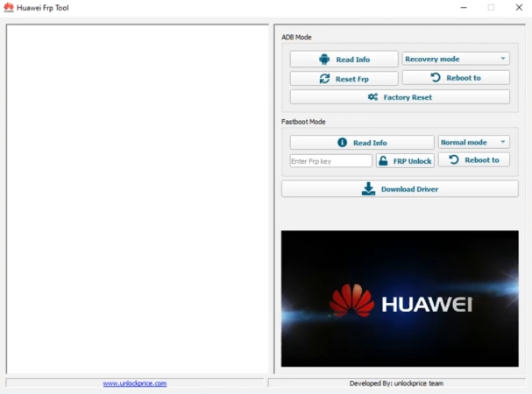This screenshot has height=394, width=532.
Task: Click the ADB Mode Reboot to button label
Action: point(464,78)
